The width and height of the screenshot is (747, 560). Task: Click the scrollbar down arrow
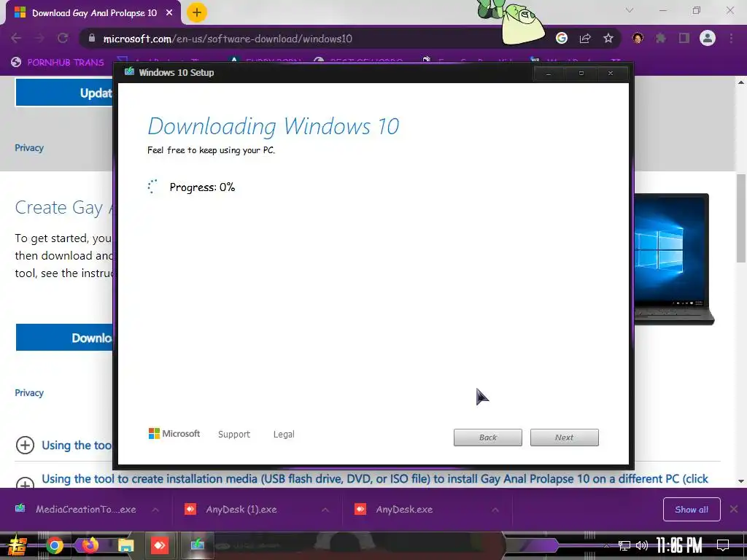tap(741, 481)
